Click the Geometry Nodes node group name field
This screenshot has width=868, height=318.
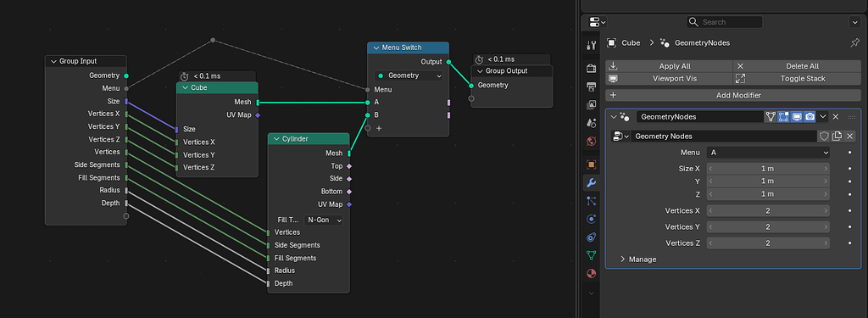pyautogui.click(x=724, y=137)
